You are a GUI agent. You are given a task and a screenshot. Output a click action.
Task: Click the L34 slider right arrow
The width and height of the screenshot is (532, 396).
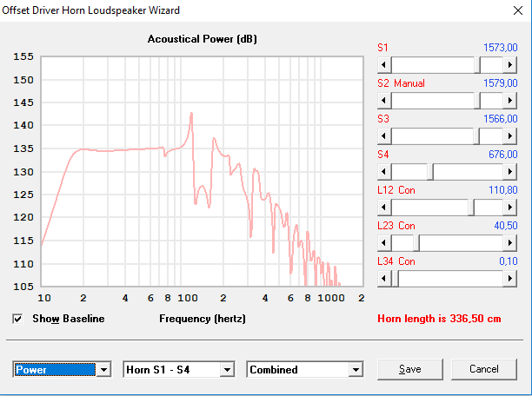click(510, 279)
